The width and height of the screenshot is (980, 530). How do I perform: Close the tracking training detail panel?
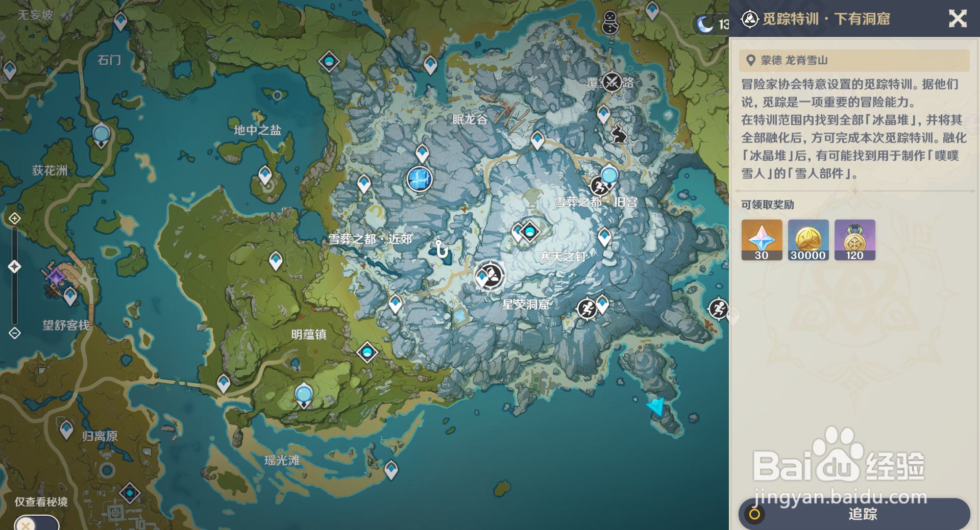(x=958, y=19)
